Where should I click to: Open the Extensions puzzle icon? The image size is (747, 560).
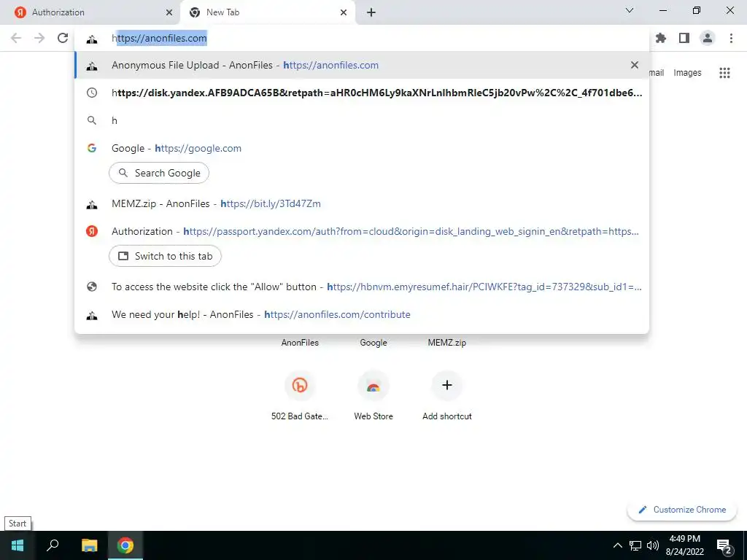click(661, 38)
